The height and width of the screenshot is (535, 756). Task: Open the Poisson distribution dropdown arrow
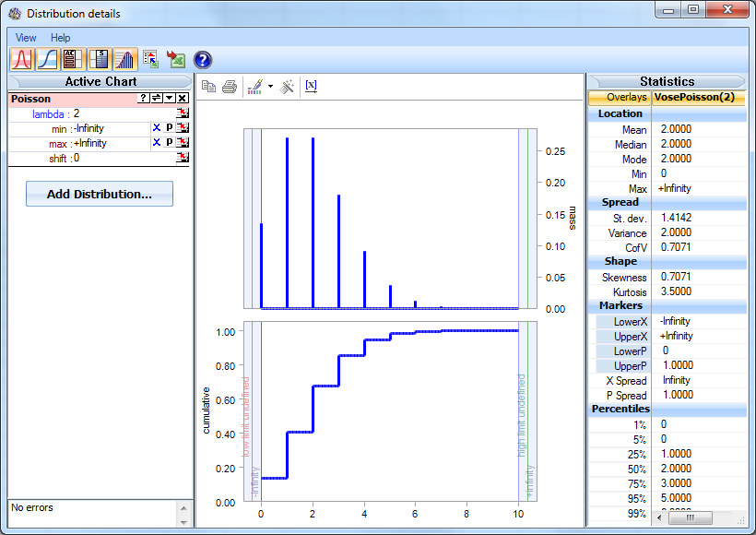coord(170,99)
